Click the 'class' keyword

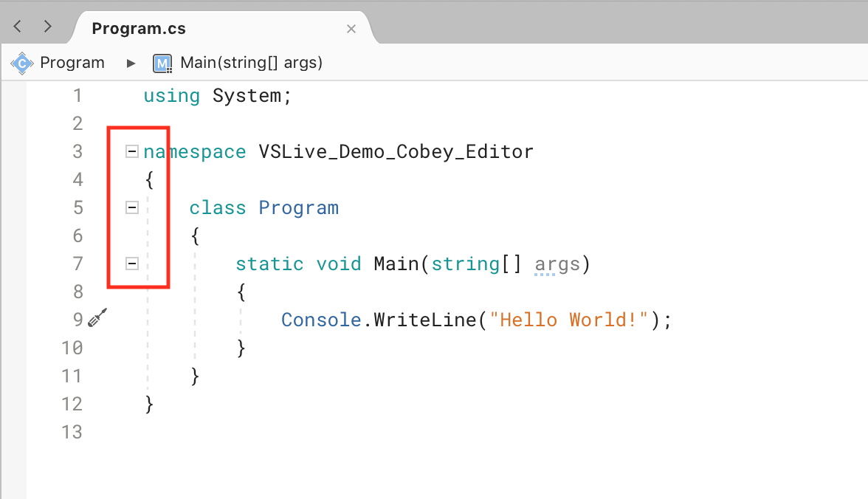point(218,207)
